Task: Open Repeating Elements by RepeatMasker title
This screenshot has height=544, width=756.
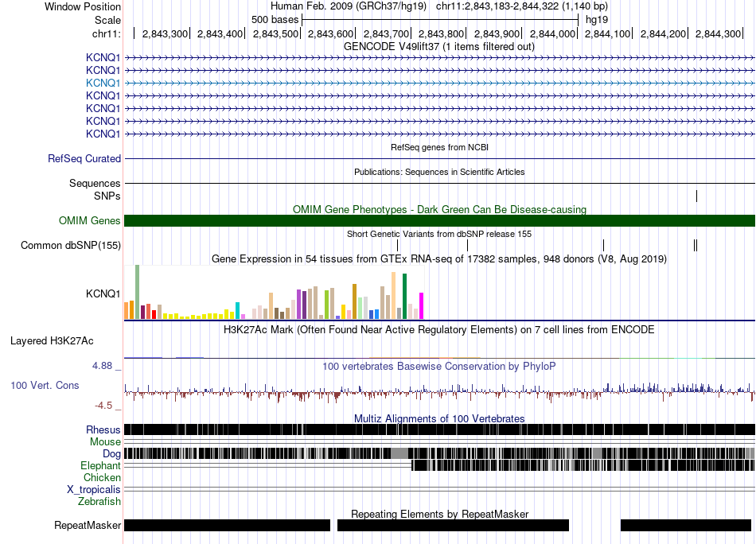Action: pos(439,514)
